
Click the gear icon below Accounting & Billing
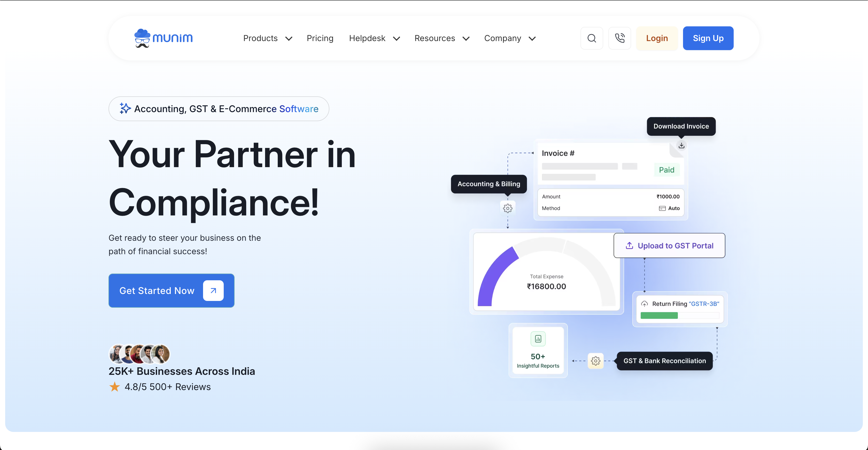click(x=507, y=208)
